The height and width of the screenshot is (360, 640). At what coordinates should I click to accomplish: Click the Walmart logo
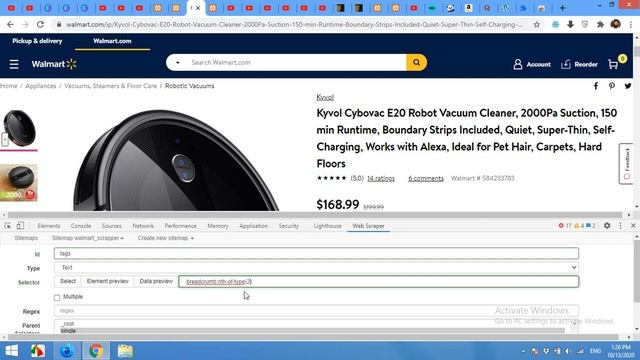click(54, 64)
